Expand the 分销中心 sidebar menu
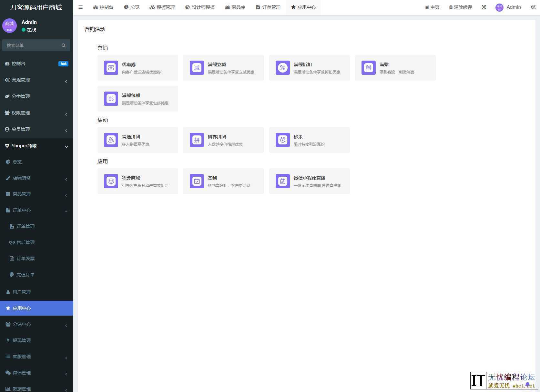Image resolution: width=540 pixels, height=392 pixels. click(36, 324)
